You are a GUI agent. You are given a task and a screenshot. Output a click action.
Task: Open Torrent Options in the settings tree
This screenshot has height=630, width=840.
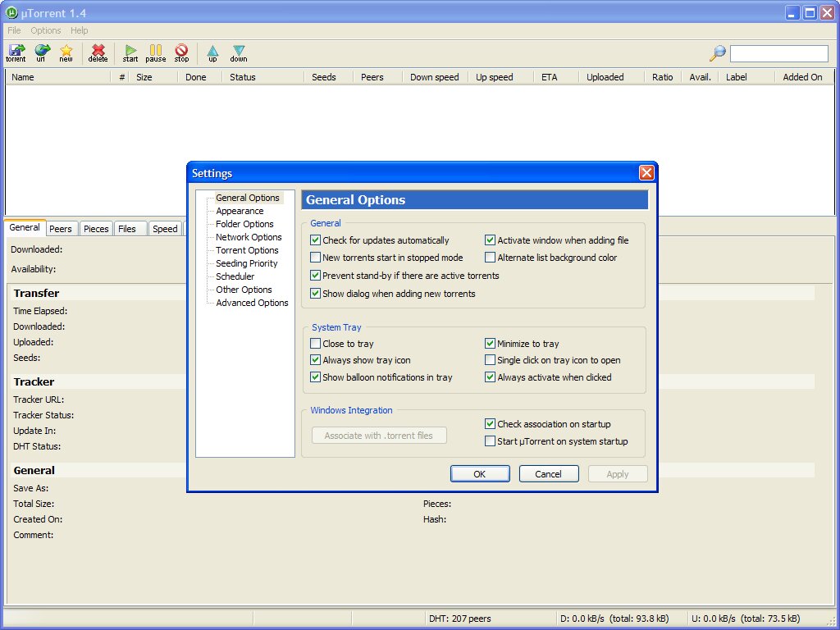click(x=247, y=250)
